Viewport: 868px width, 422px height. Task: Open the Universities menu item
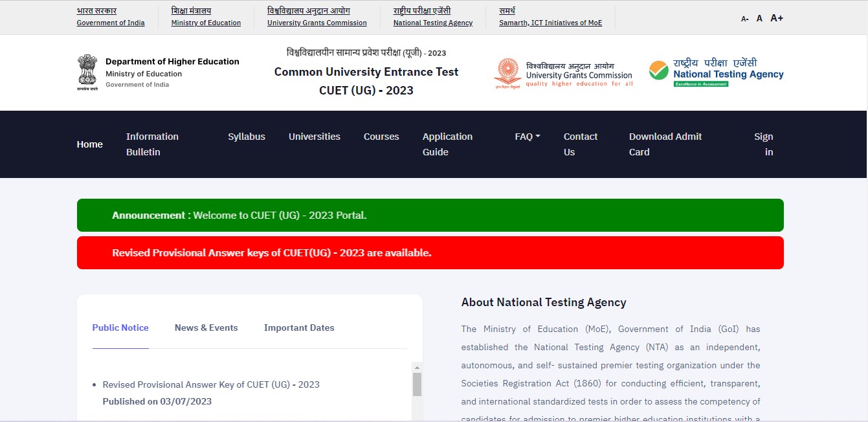click(314, 137)
